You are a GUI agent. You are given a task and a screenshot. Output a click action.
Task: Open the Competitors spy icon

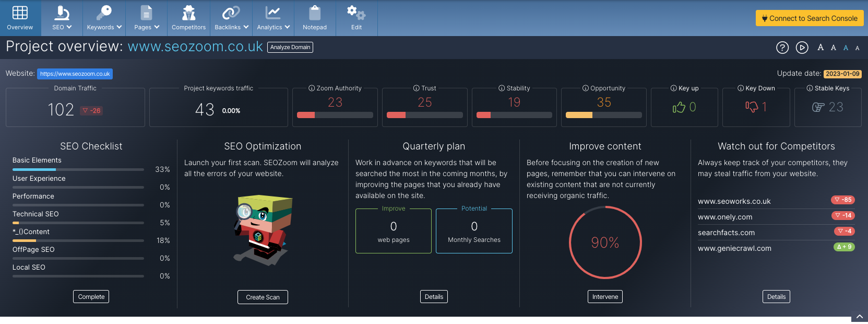click(x=188, y=13)
